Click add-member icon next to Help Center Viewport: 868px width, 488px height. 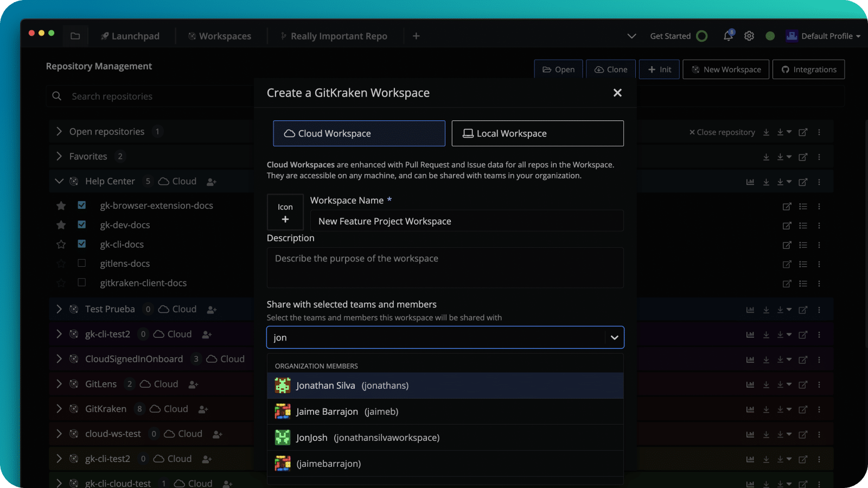click(212, 182)
